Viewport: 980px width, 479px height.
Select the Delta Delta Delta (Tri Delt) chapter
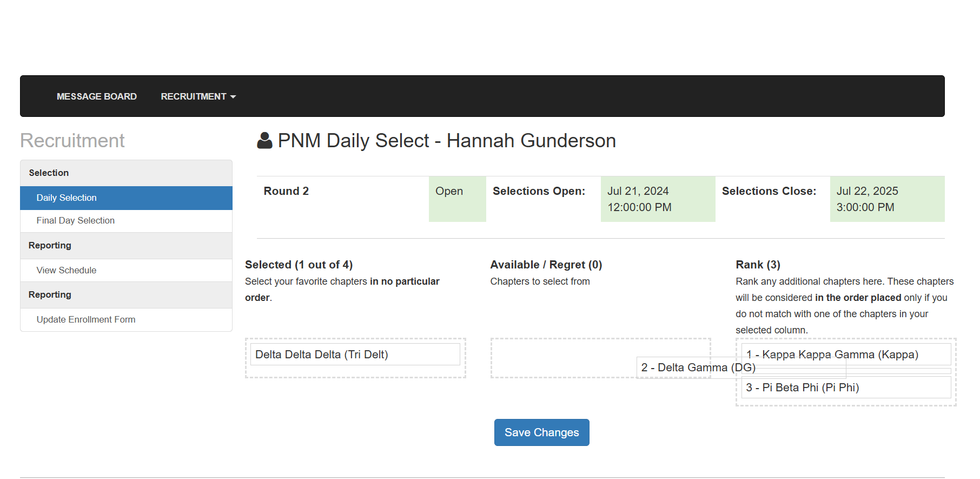pyautogui.click(x=355, y=355)
